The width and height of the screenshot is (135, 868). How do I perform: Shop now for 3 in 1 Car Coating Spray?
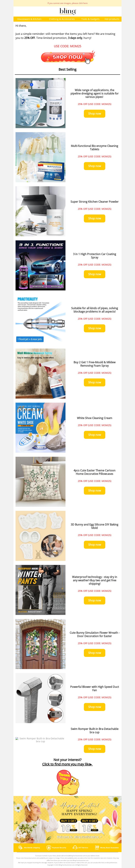point(95,274)
